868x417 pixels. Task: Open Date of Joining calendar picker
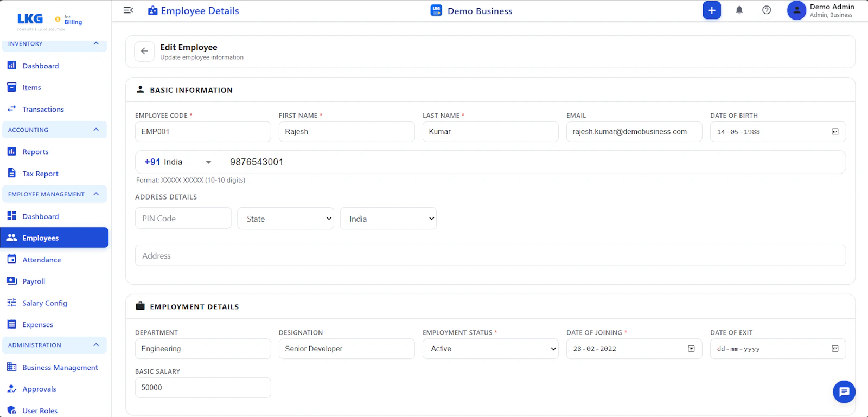point(691,349)
